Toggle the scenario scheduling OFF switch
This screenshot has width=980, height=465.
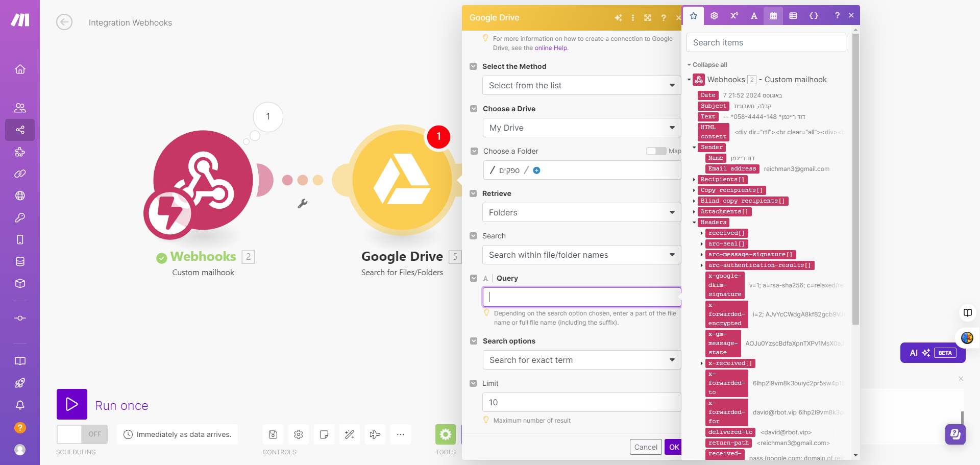click(82, 434)
